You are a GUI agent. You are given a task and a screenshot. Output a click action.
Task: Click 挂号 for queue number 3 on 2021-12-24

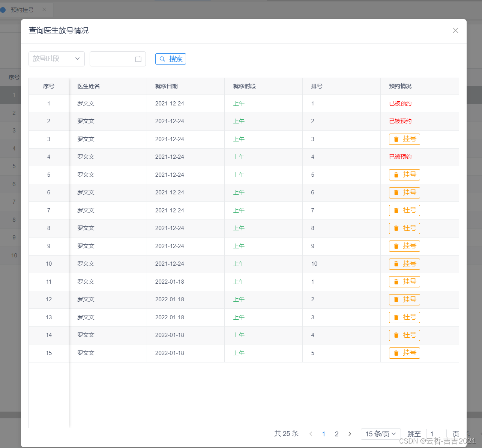tap(404, 139)
